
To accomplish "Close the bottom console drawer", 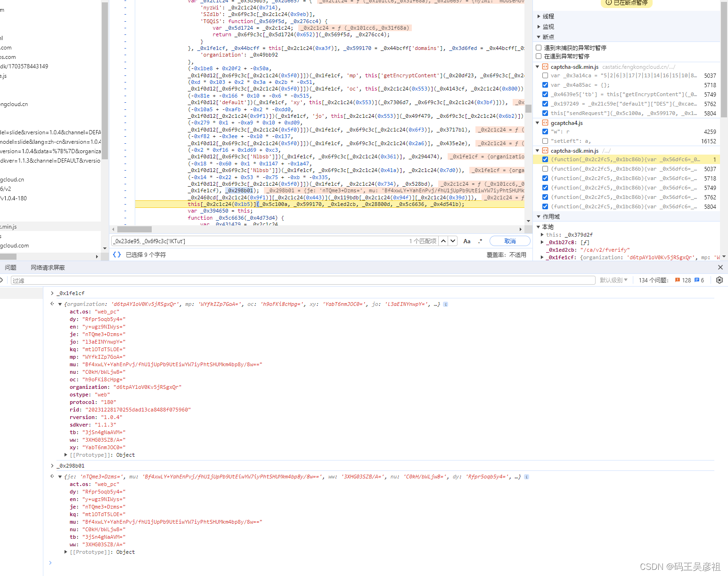I will [720, 267].
